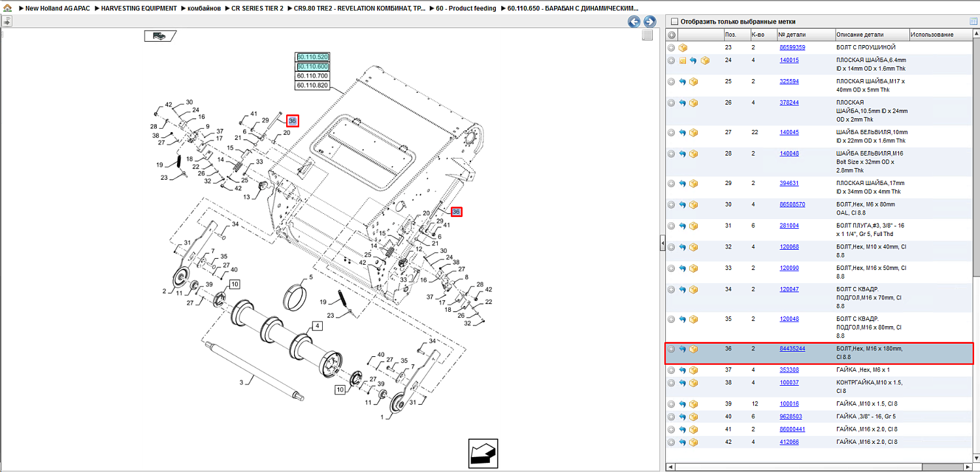Expand the row for position 39
The image size is (980, 472).
pyautogui.click(x=671, y=404)
